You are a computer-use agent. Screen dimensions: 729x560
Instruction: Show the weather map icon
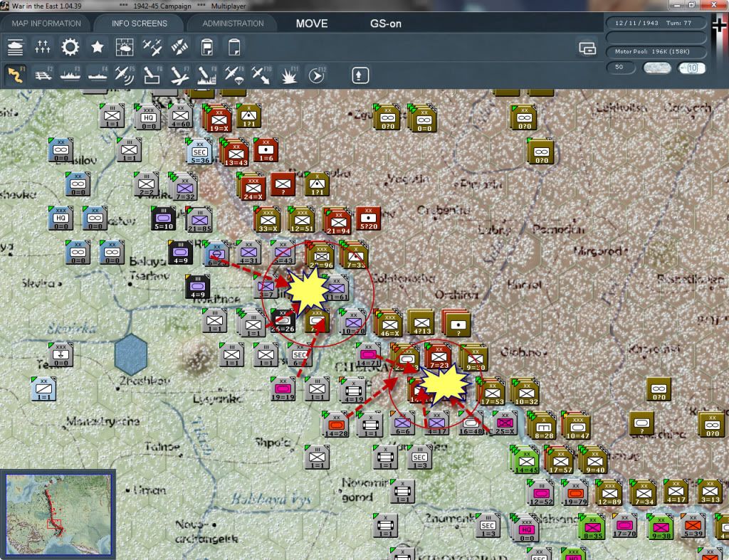(x=125, y=48)
